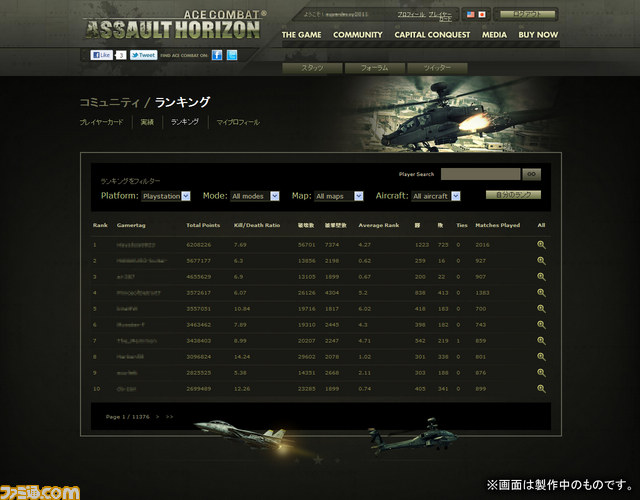This screenshot has width=640, height=500.
Task: Click magnifier icon in rank 3 row
Action: (541, 277)
